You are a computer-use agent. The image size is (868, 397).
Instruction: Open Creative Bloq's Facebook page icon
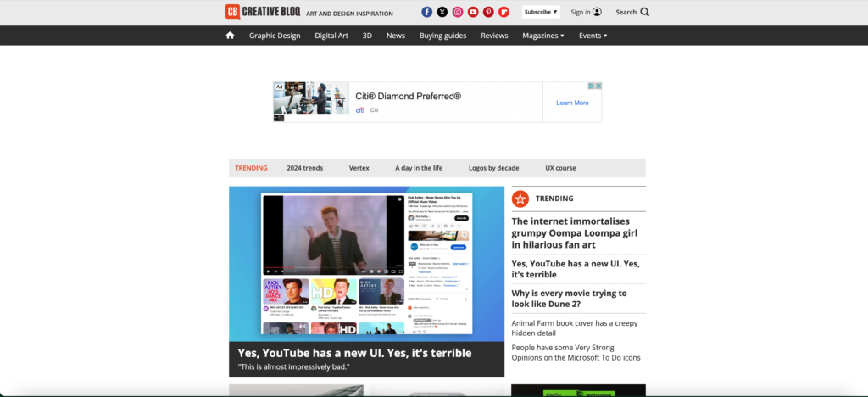[427, 12]
